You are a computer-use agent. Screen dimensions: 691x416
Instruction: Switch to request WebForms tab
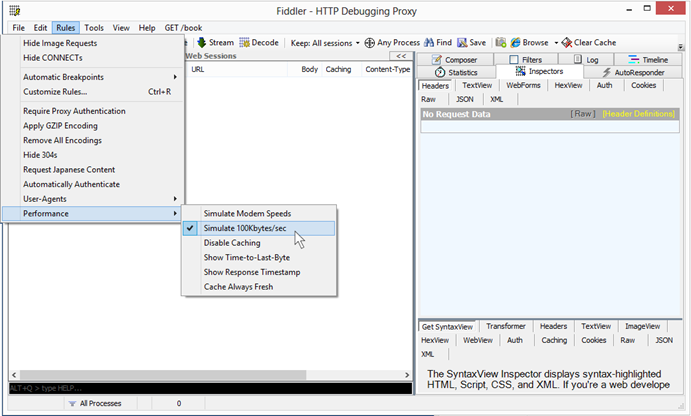[x=523, y=85]
